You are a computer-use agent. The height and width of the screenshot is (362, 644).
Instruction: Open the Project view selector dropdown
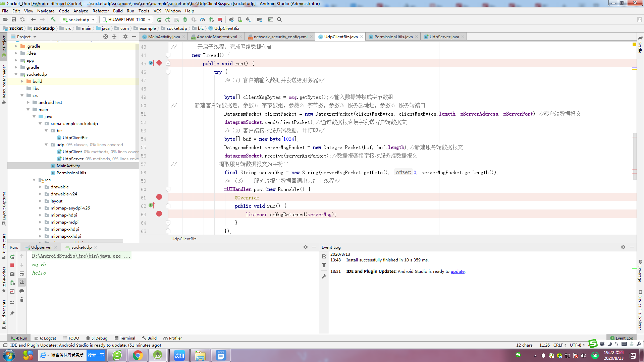[23, 37]
